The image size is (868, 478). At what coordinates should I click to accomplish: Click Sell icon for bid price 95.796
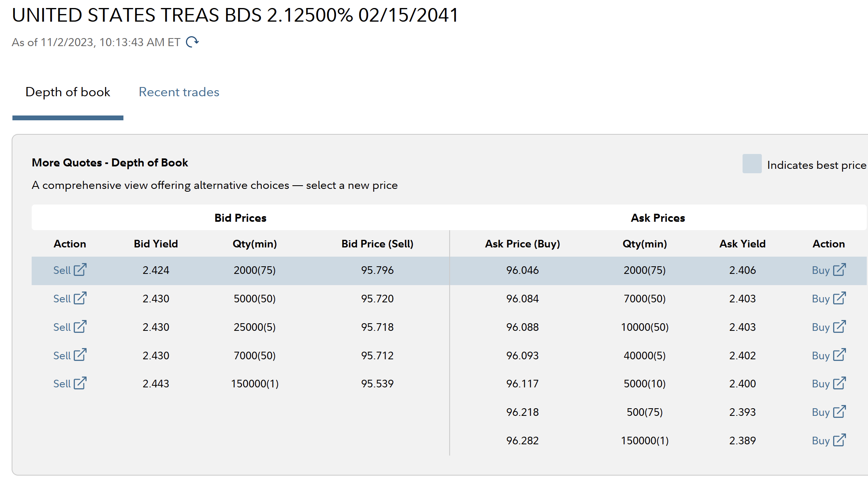coord(80,269)
